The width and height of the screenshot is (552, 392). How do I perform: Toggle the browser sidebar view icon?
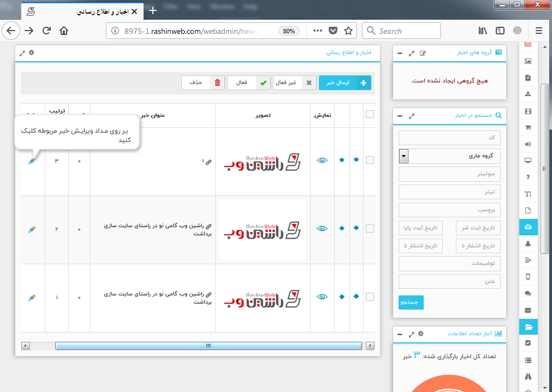pos(500,31)
